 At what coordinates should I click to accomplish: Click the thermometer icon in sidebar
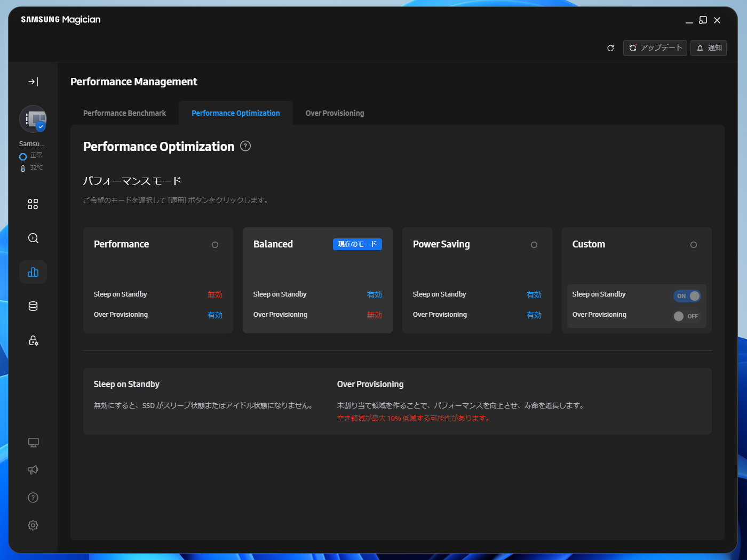point(23,169)
